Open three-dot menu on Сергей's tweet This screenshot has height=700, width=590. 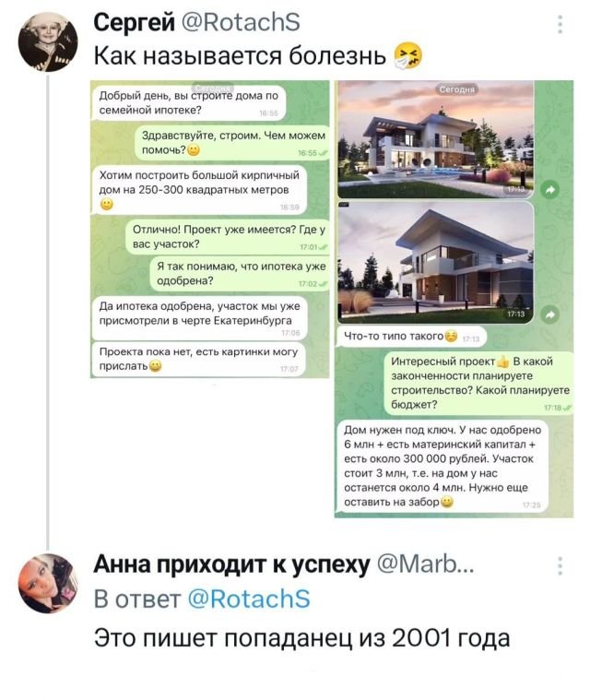[x=560, y=24]
